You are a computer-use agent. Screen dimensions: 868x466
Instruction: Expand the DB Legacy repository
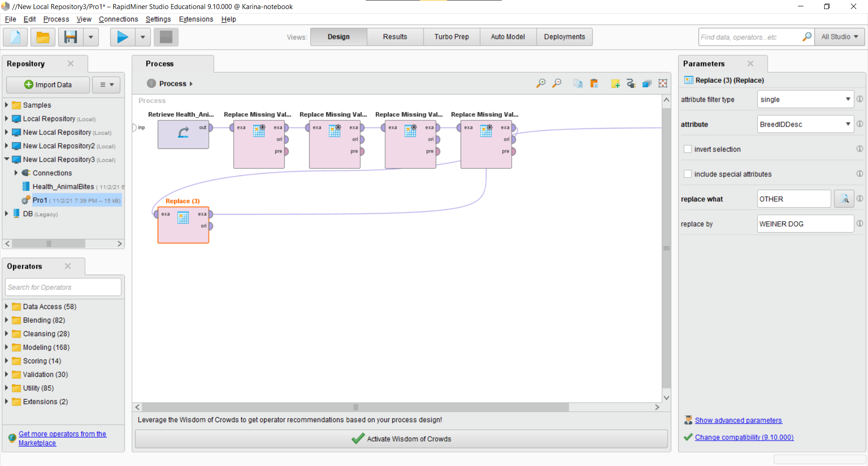click(6, 214)
